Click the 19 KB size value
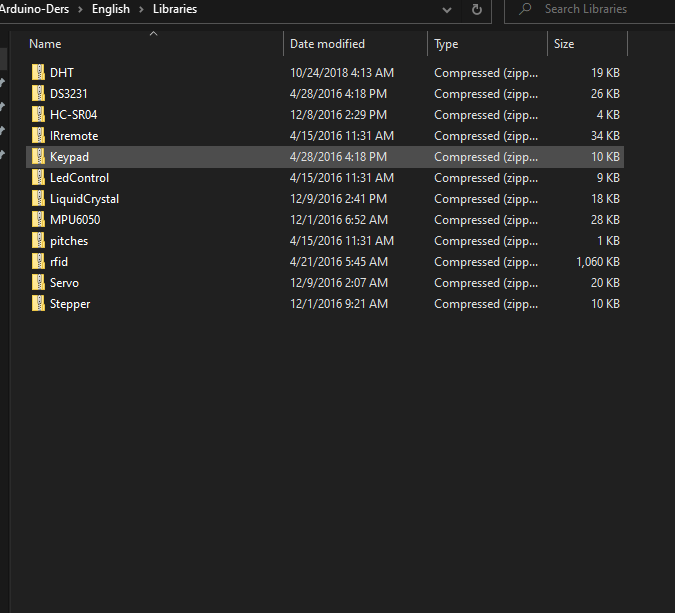 point(605,72)
